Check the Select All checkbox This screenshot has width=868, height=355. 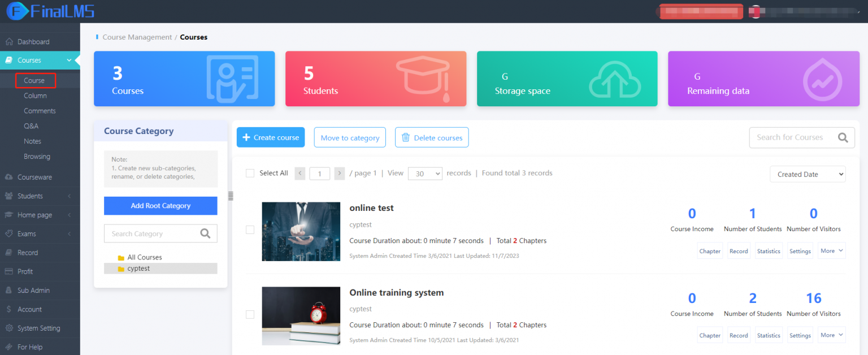250,173
